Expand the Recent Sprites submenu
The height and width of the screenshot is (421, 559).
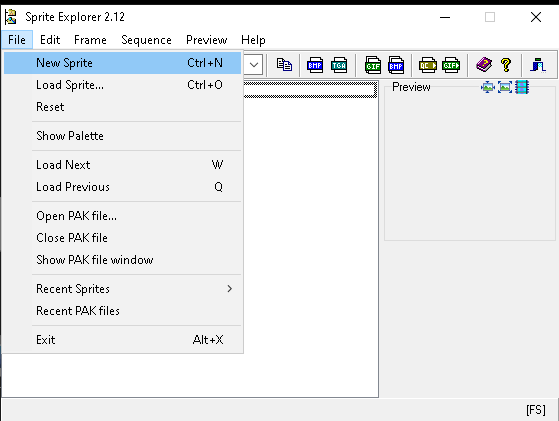coord(123,289)
